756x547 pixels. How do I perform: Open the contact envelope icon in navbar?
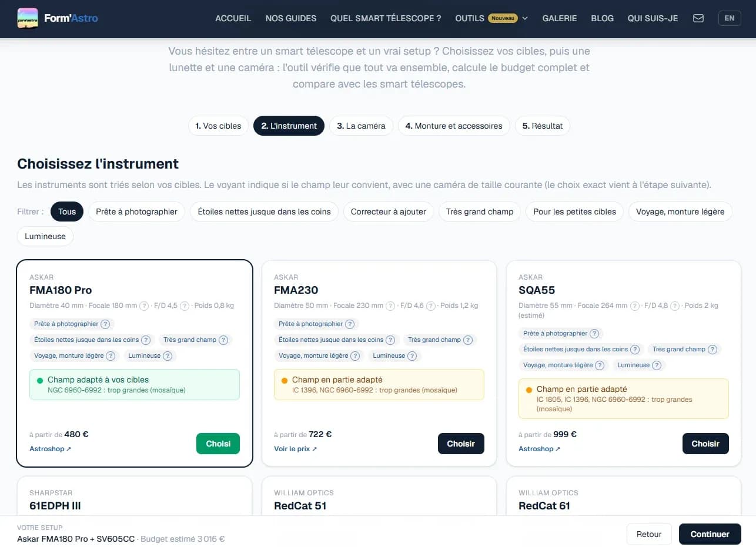[698, 18]
